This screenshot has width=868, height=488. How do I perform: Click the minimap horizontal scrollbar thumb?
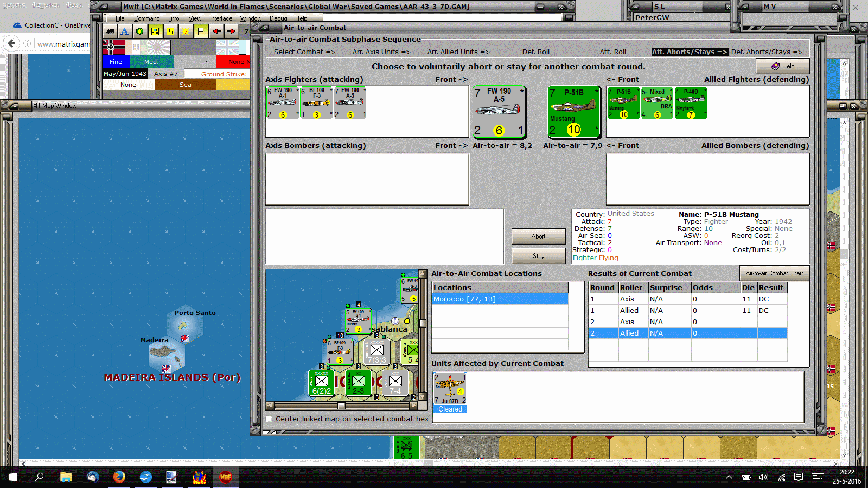coord(341,406)
